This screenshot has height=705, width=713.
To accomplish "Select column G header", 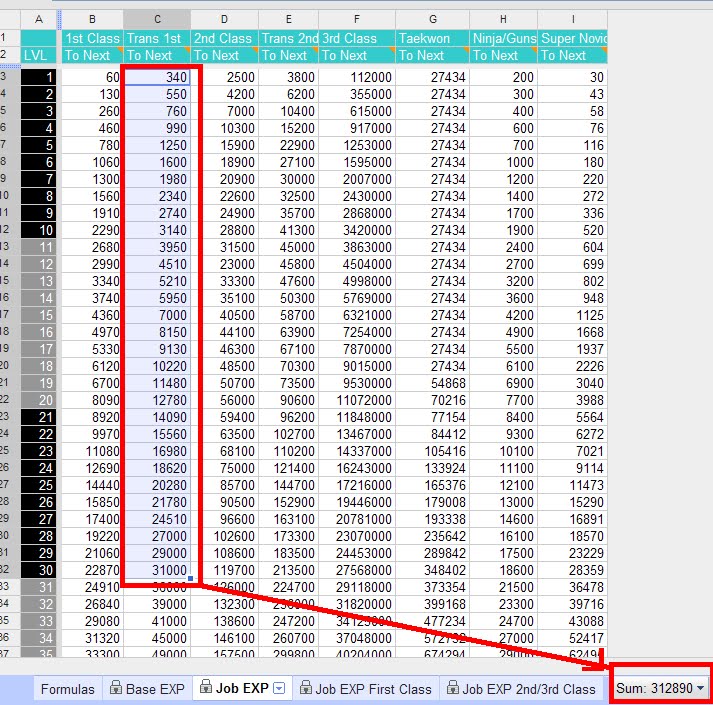I will [x=432, y=20].
